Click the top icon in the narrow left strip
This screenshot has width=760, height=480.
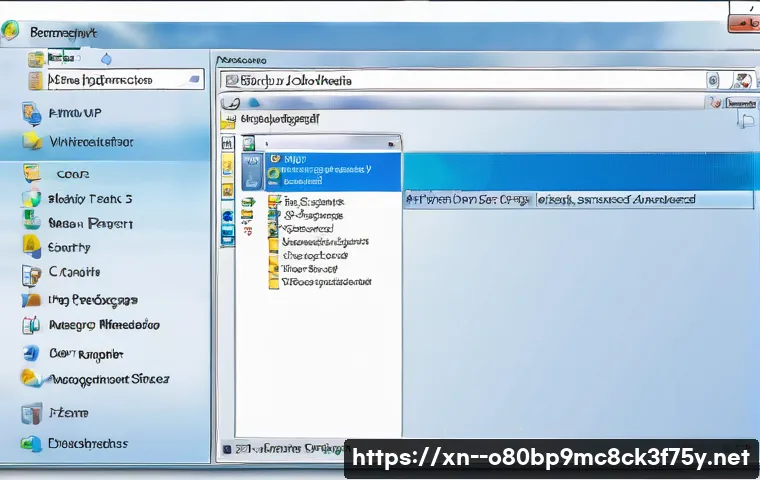click(x=227, y=143)
